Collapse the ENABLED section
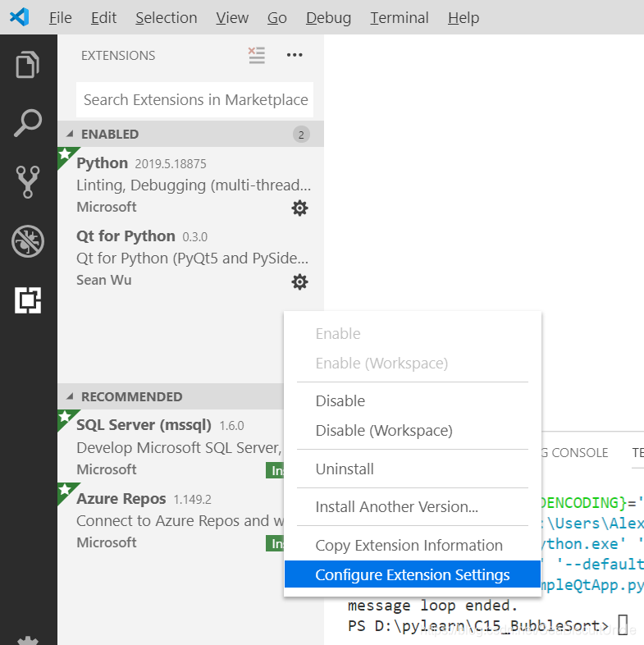 pos(70,134)
